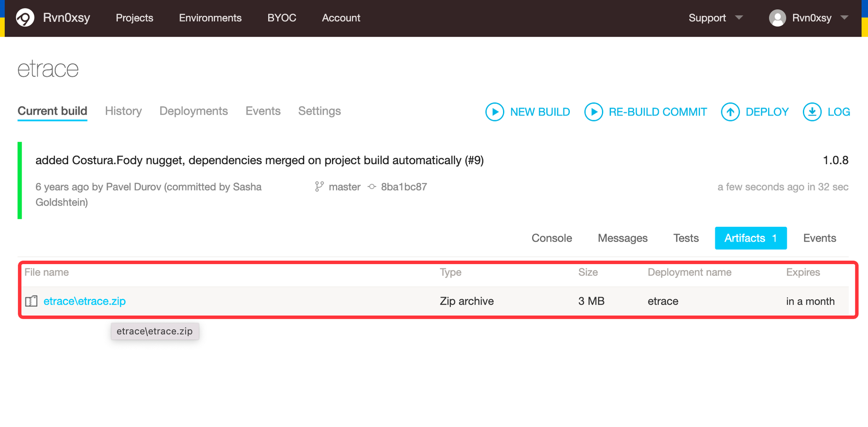Open commit 8ba1bc87 link
This screenshot has width=868, height=427.
point(404,187)
